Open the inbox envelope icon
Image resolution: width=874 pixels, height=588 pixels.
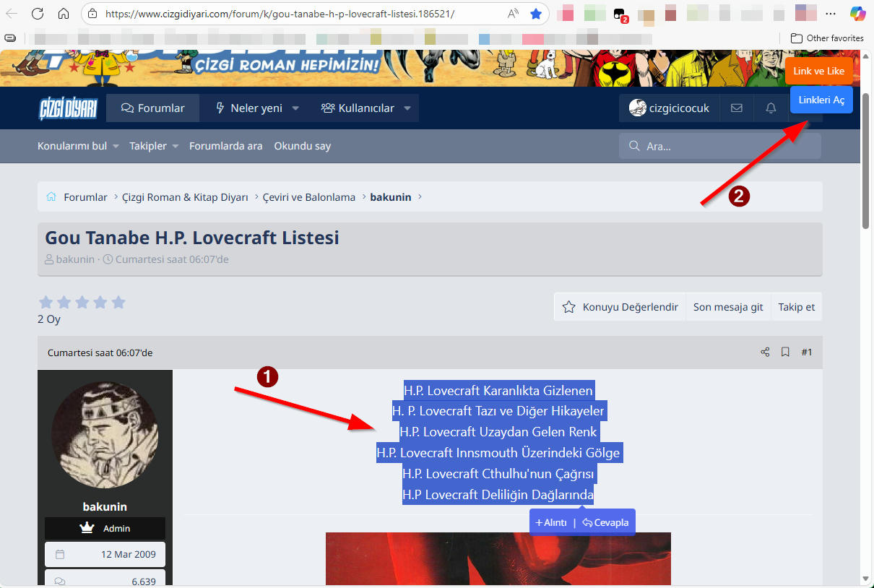pyautogui.click(x=736, y=108)
